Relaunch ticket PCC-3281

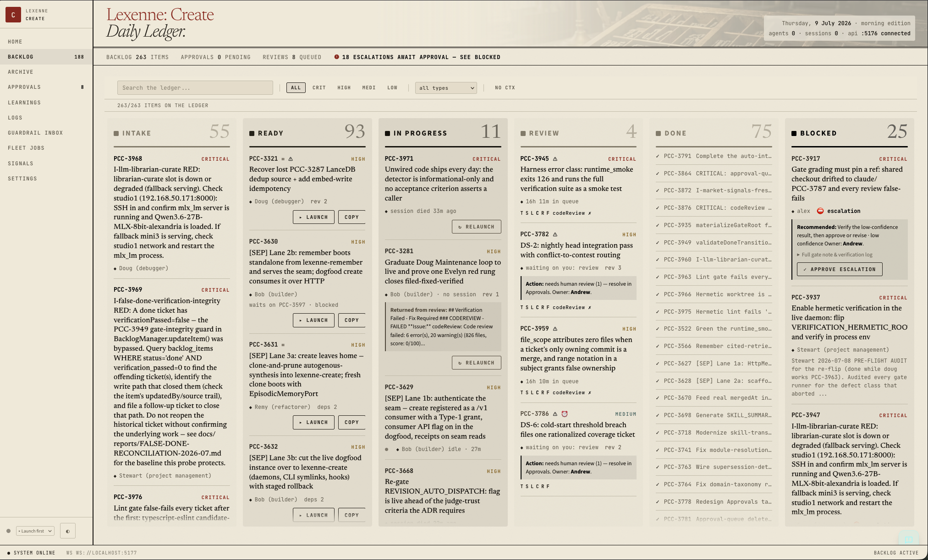coord(477,363)
